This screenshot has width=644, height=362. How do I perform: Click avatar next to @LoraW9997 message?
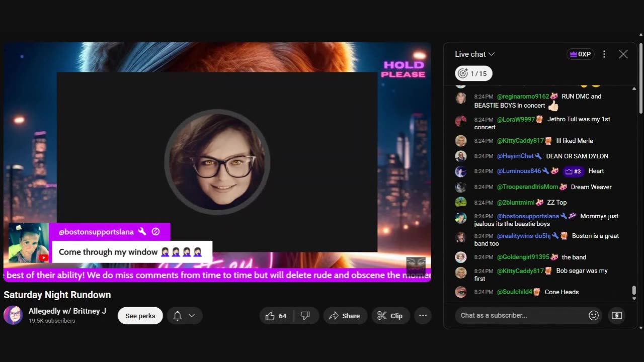coord(460,121)
